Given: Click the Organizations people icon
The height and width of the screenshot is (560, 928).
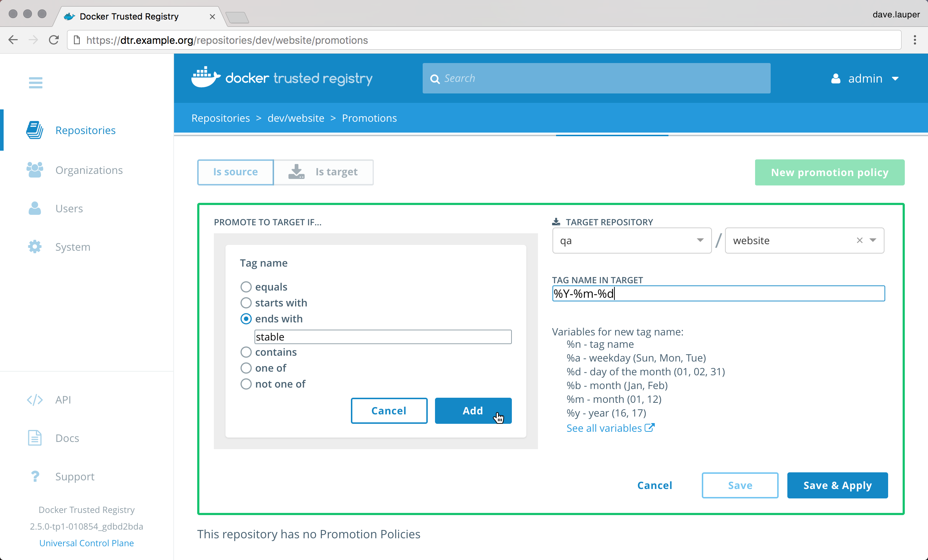Looking at the screenshot, I should [35, 170].
